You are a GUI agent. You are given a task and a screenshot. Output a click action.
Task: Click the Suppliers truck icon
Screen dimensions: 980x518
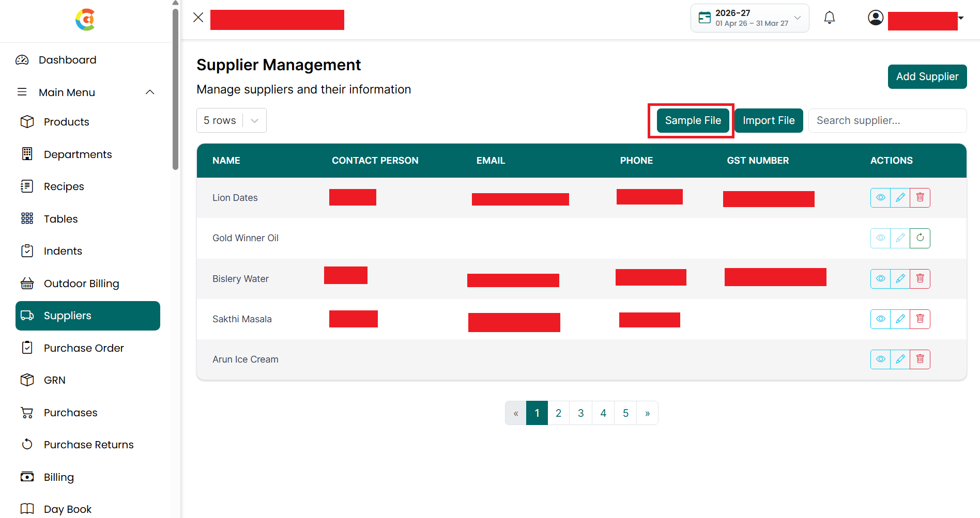27,316
